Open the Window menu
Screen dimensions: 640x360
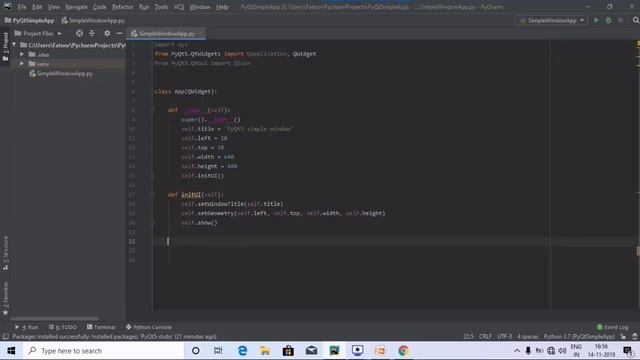click(200, 7)
